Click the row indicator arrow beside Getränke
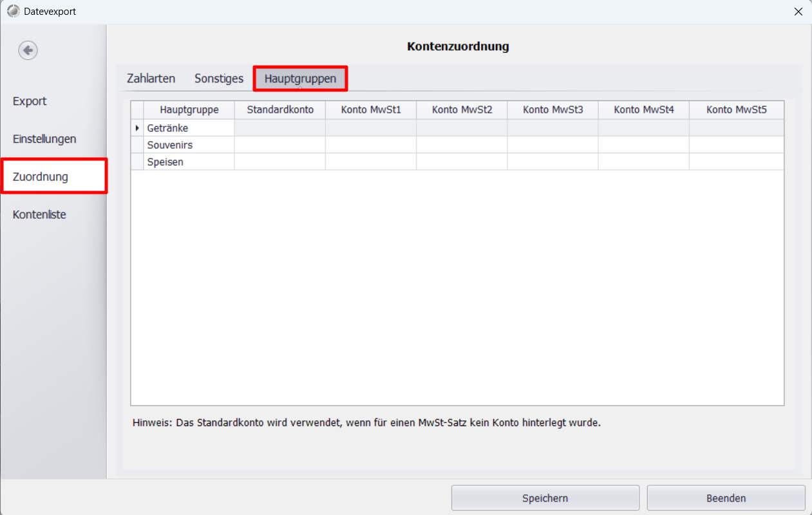The image size is (812, 515). (137, 128)
